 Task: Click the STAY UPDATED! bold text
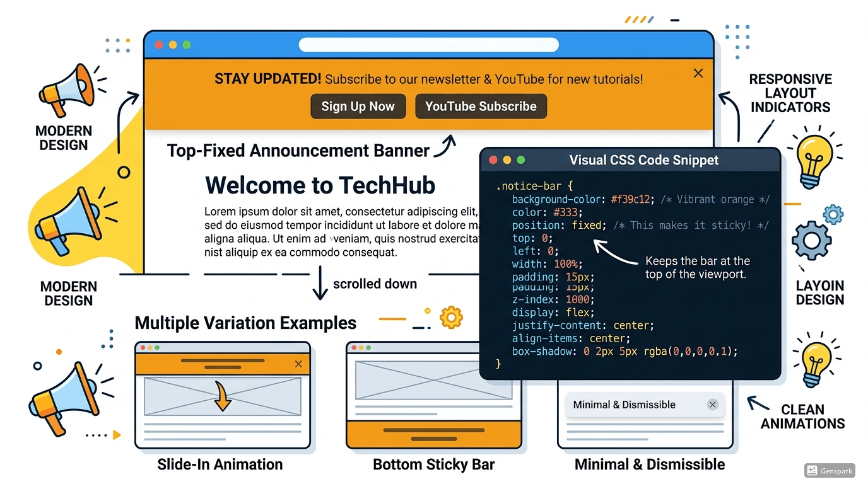pyautogui.click(x=268, y=79)
